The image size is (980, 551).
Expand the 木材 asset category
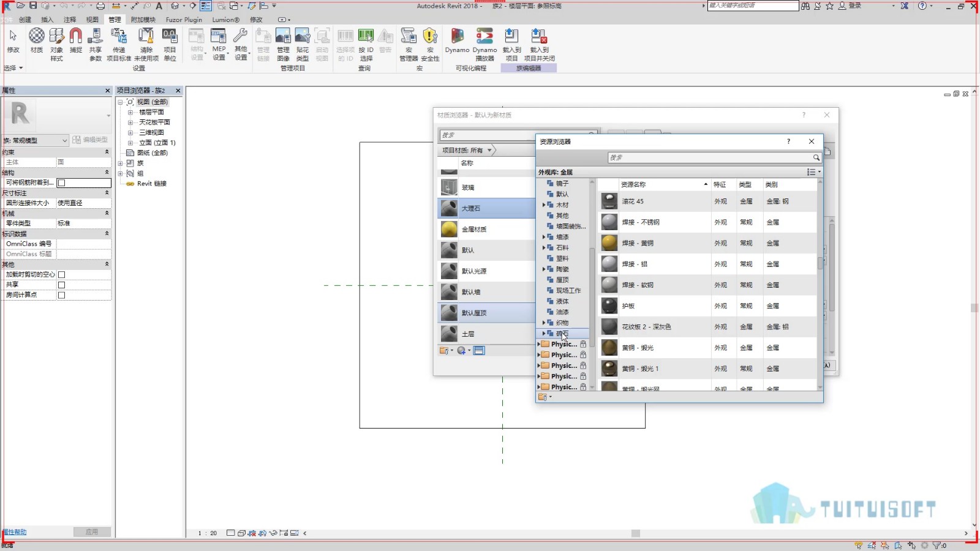point(544,205)
